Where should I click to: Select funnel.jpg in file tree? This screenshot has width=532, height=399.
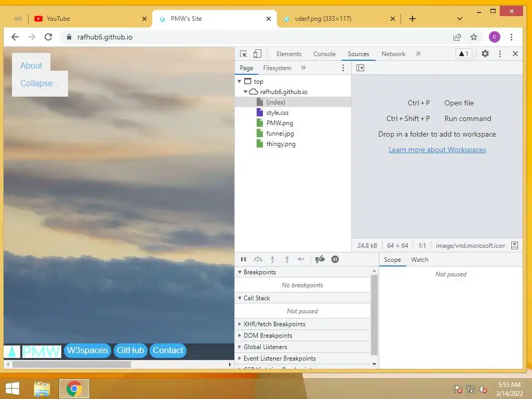click(280, 134)
